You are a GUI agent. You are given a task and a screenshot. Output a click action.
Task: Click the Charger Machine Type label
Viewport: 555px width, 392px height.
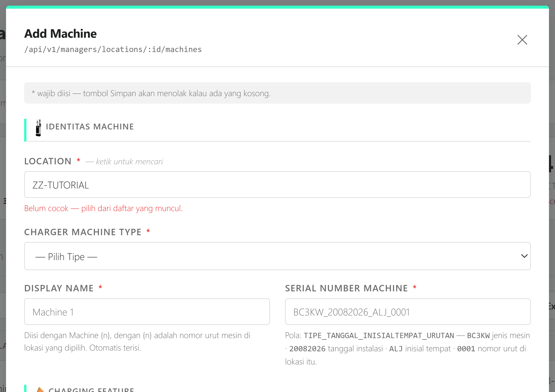[83, 232]
